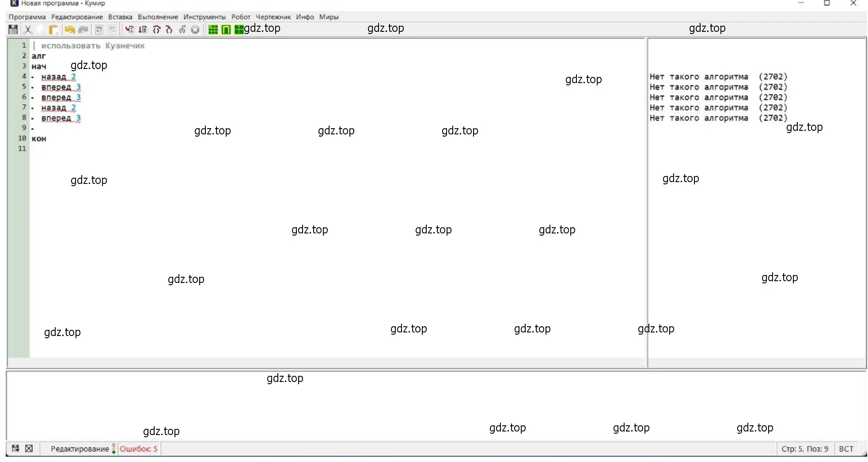This screenshot has width=868, height=462.
Task: Click 'назад 2' on line 4
Action: tap(58, 76)
